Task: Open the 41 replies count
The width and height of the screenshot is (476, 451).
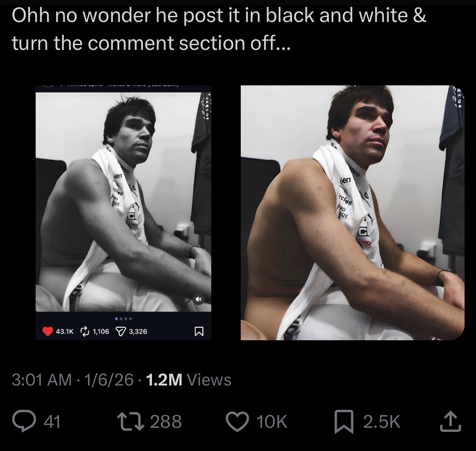Action: pos(52,421)
